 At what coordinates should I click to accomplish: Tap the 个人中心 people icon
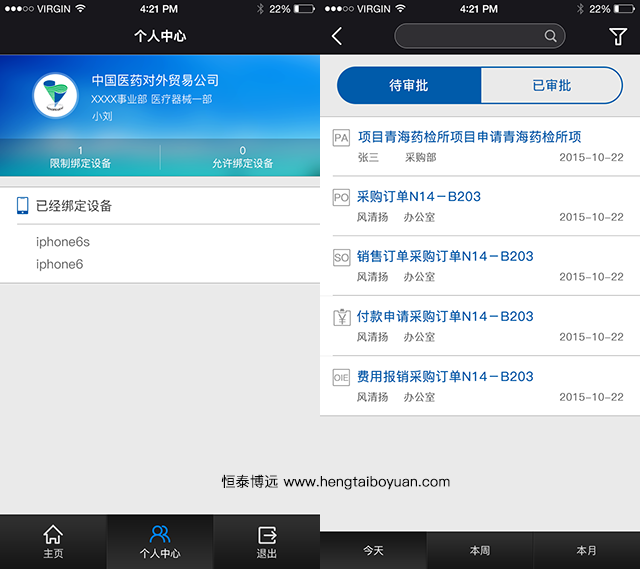pos(160,534)
